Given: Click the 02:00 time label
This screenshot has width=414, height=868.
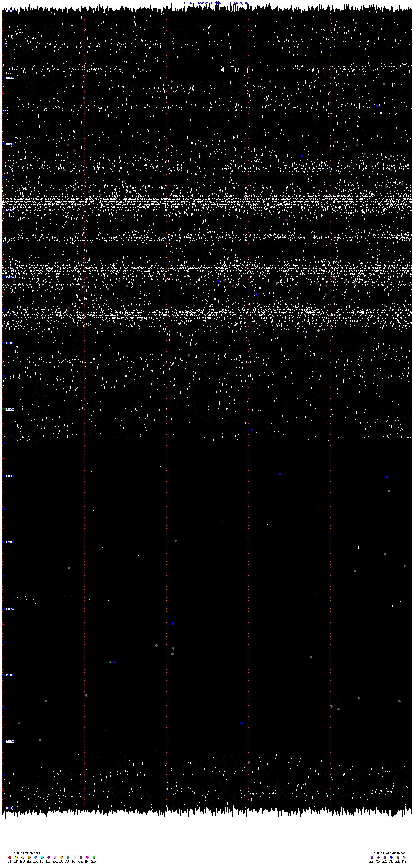Looking at the screenshot, I should coord(10,78).
